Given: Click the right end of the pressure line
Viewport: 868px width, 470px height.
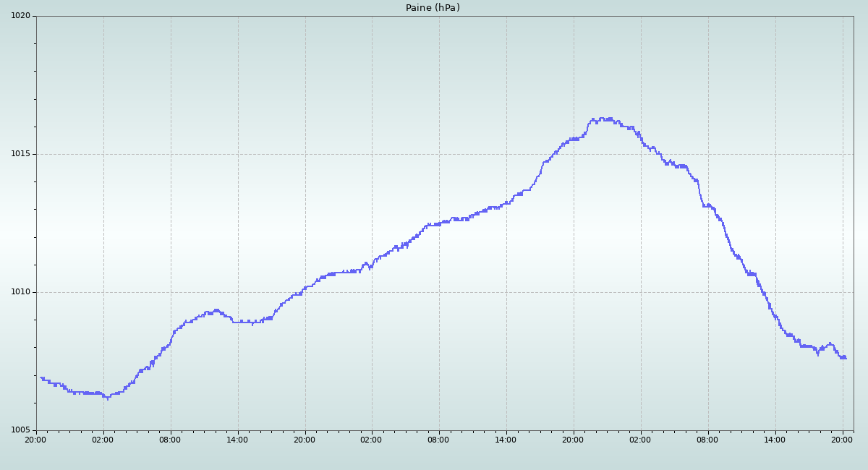Looking at the screenshot, I should pyautogui.click(x=845, y=358).
